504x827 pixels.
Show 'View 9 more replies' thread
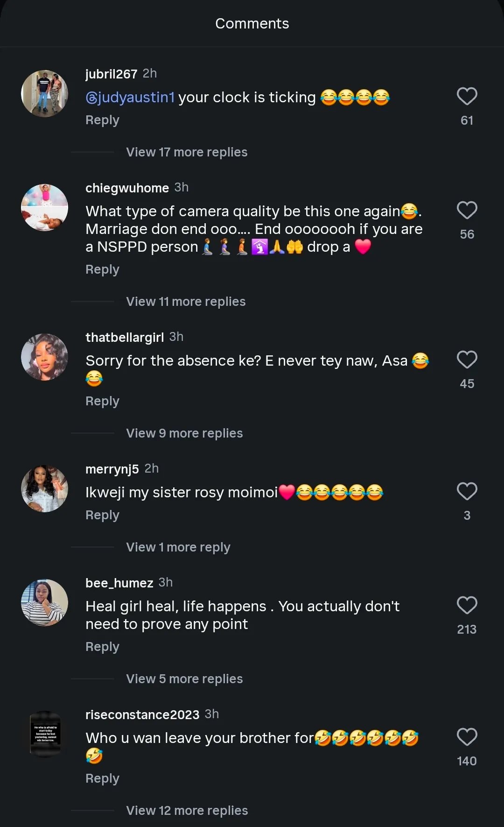pos(184,433)
